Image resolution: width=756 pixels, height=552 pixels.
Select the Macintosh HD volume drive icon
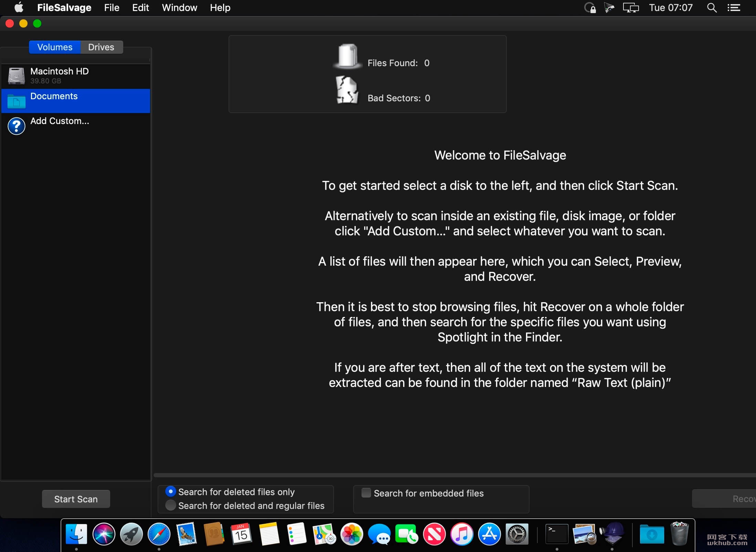click(x=16, y=76)
